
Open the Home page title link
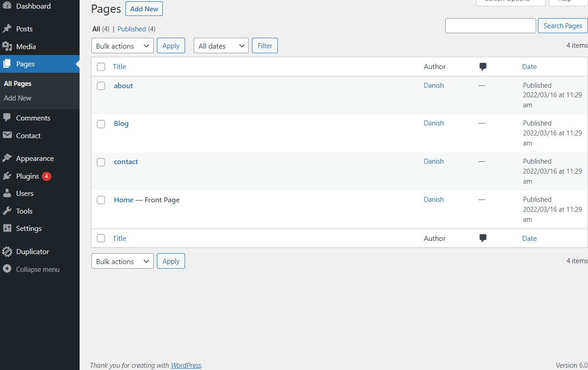[x=124, y=200]
